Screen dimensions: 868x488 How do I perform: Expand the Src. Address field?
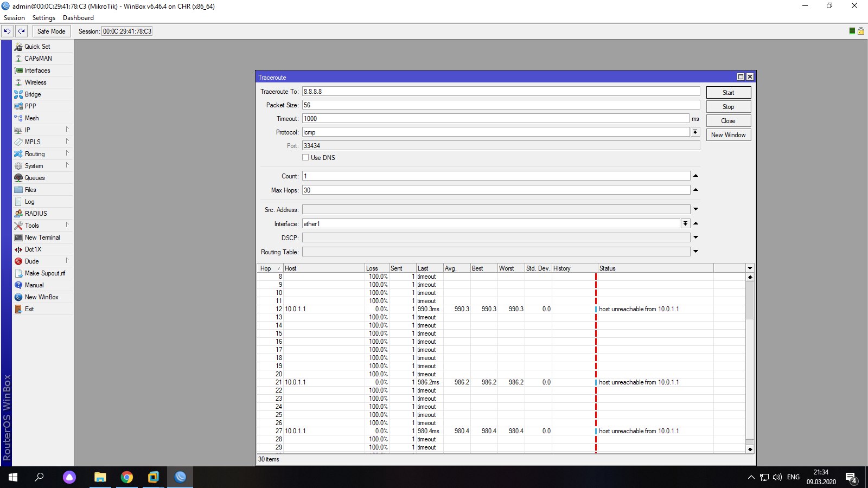click(x=695, y=209)
